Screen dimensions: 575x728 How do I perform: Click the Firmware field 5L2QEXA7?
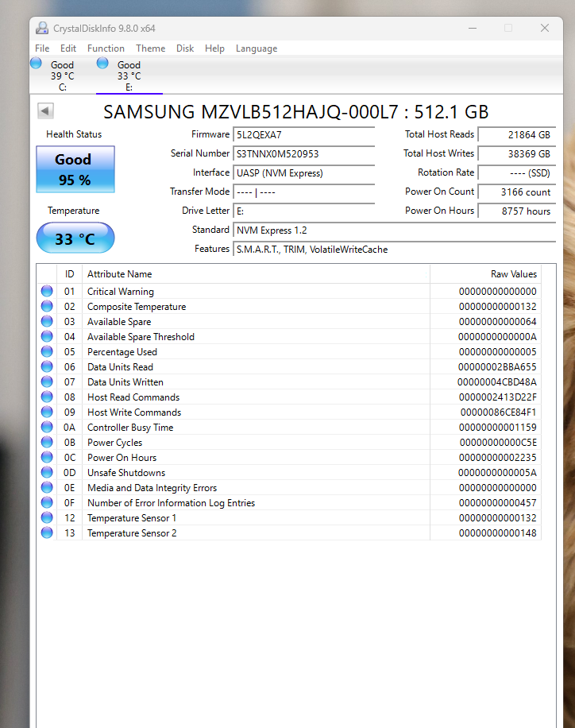pyautogui.click(x=303, y=134)
